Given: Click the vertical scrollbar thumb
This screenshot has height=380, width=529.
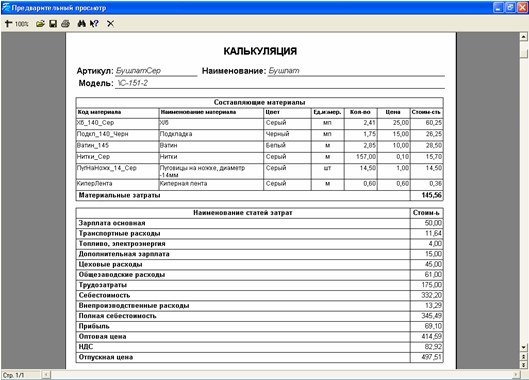Looking at the screenshot, I should click(523, 54).
